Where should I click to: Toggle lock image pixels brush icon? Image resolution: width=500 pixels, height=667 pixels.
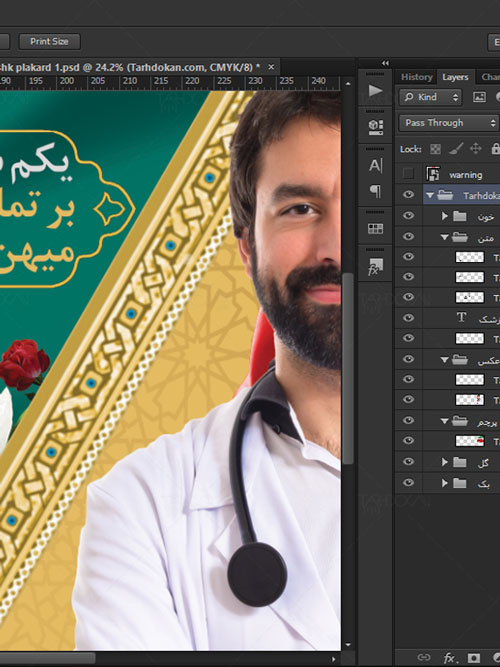pyautogui.click(x=456, y=148)
